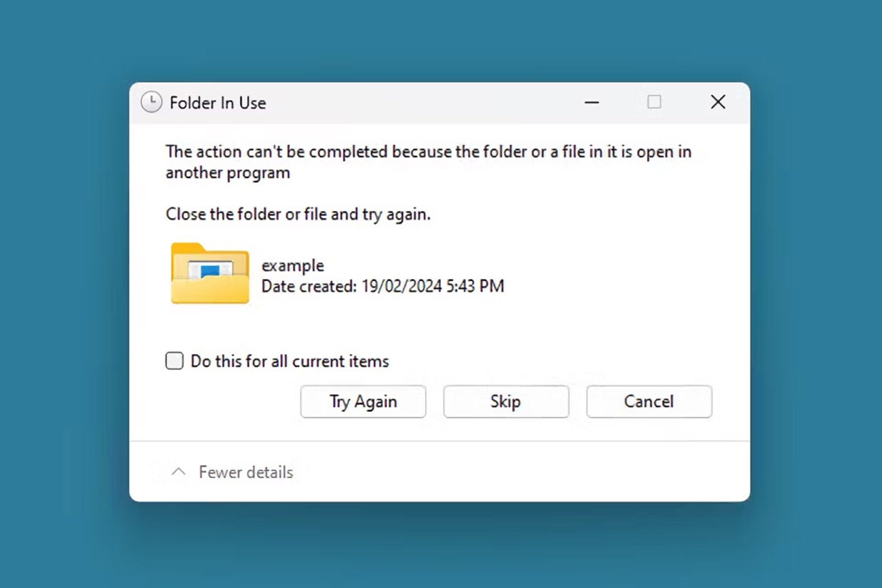Screen dimensions: 882x588
Task: Click the clock icon in the title bar
Action: tap(151, 102)
